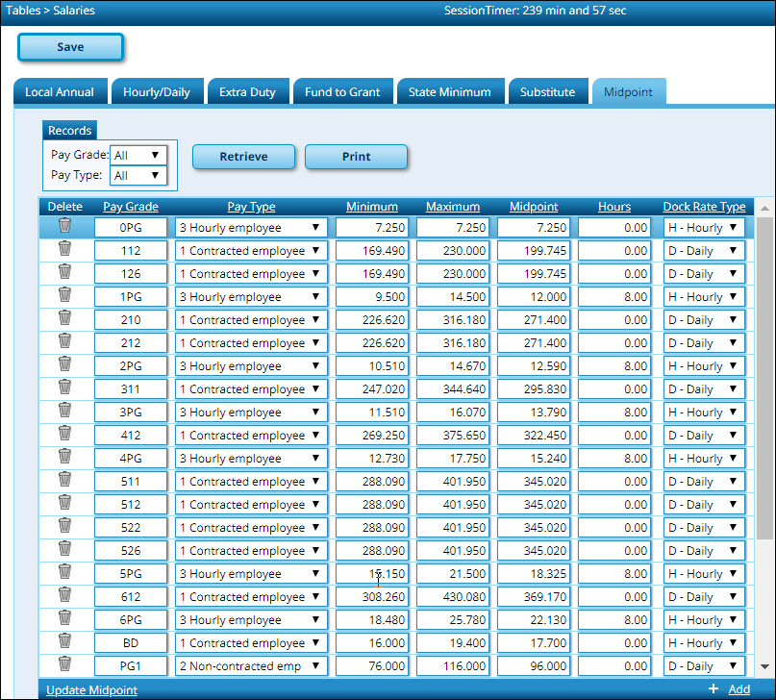
Task: Switch to the Local Annual tab
Action: click(x=60, y=92)
